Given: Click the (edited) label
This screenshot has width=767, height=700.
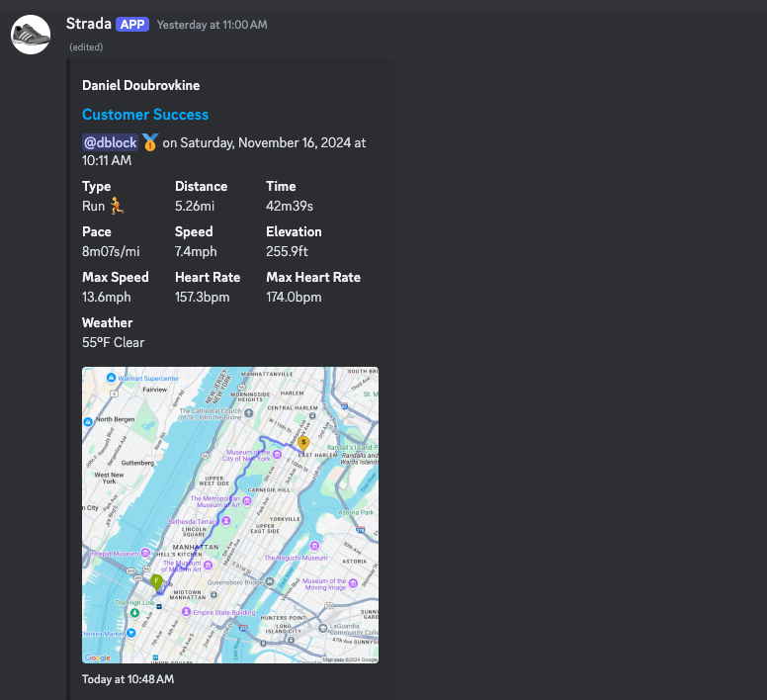Looking at the screenshot, I should click(86, 46).
